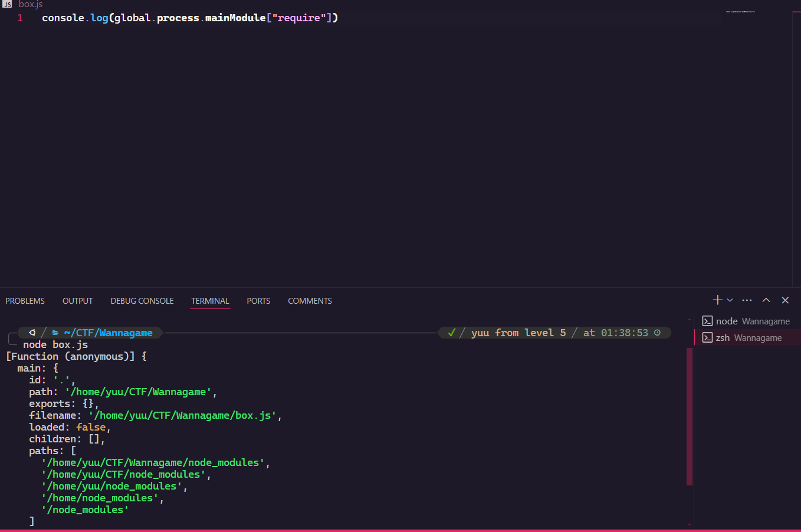Click the '/home/node_modules' path entry
Image resolution: width=801 pixels, height=532 pixels.
tap(100, 498)
